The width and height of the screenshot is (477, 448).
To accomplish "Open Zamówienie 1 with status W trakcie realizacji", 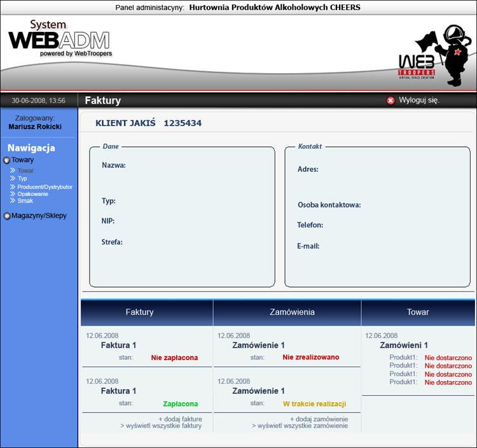I will [x=258, y=391].
